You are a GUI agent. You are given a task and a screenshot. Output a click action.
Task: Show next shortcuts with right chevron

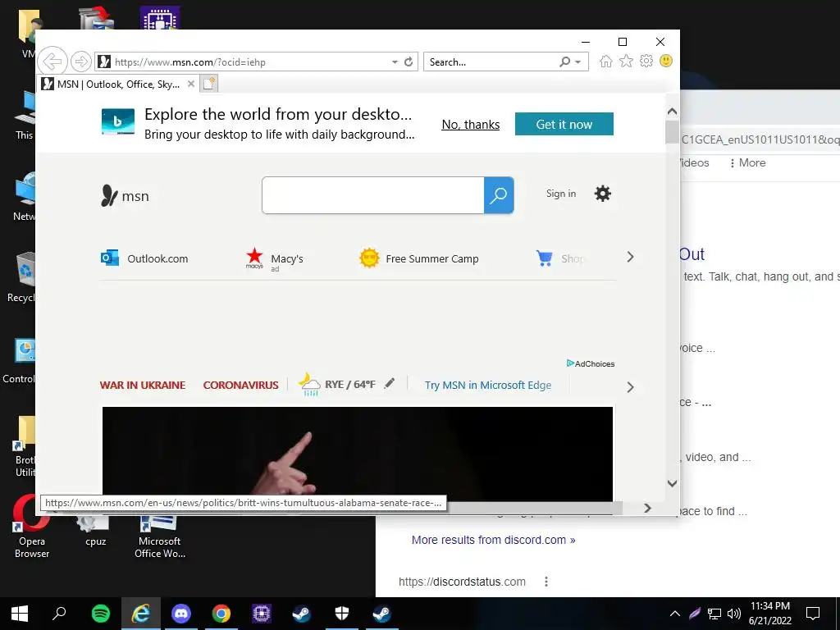(631, 257)
